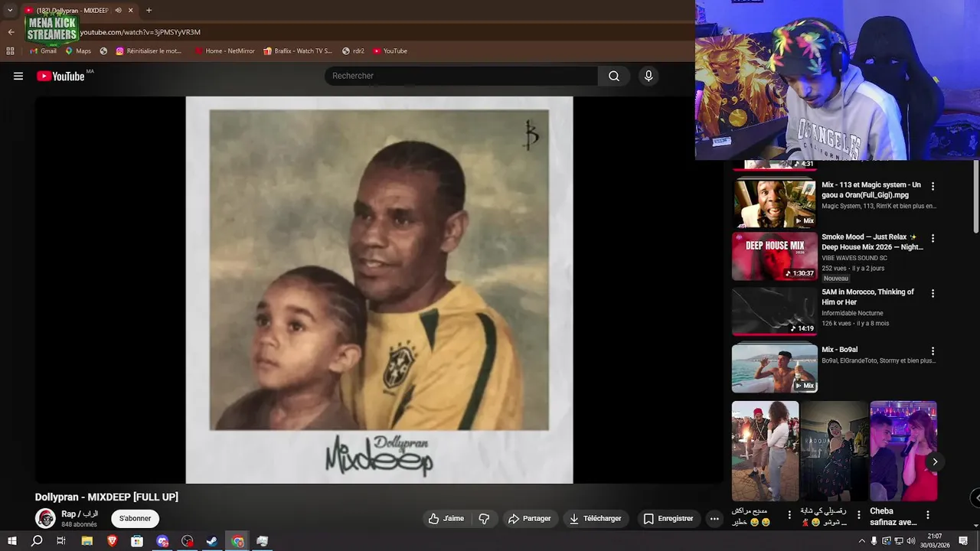This screenshot has width=980, height=551.
Task: Open 5AM in Morocco video thumbnail
Action: tap(774, 311)
